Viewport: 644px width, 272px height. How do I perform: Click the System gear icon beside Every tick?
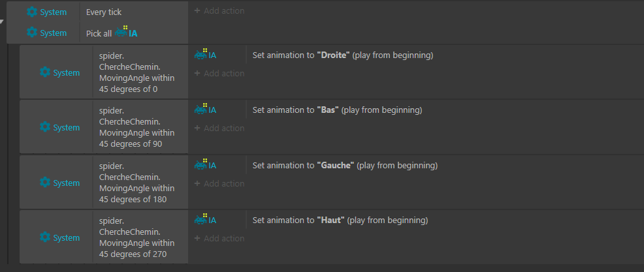pyautogui.click(x=31, y=12)
